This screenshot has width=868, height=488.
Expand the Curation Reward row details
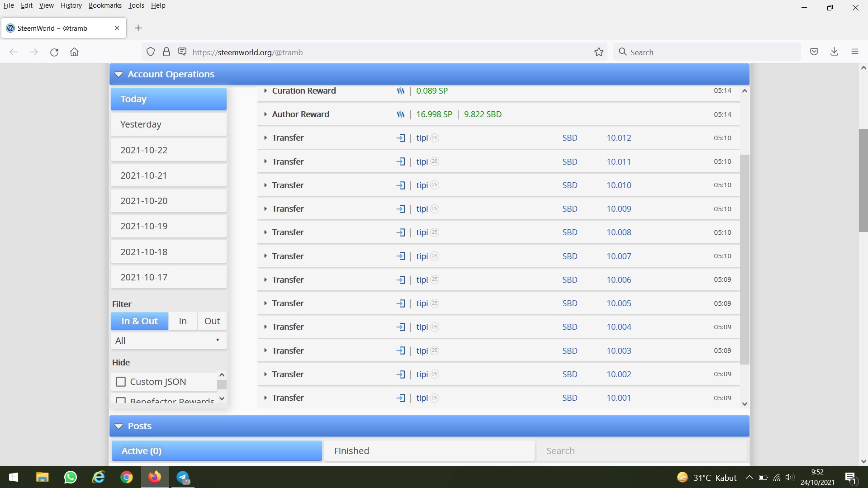265,91
